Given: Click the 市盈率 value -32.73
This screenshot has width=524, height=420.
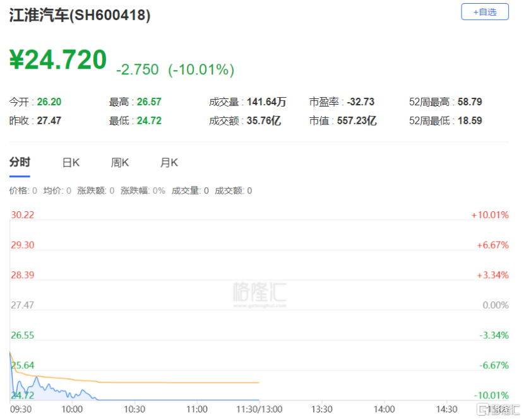Looking at the screenshot, I should (360, 102).
